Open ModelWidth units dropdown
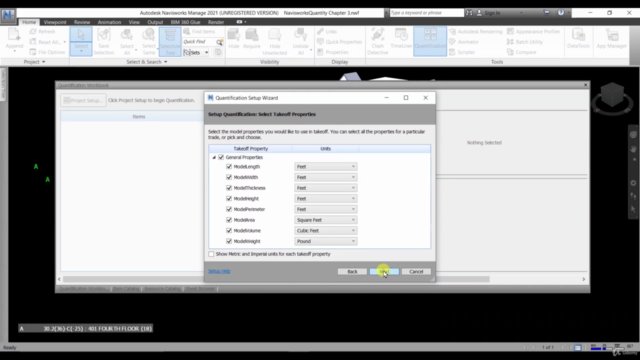Viewport: 640px width, 360px height. [x=326, y=177]
